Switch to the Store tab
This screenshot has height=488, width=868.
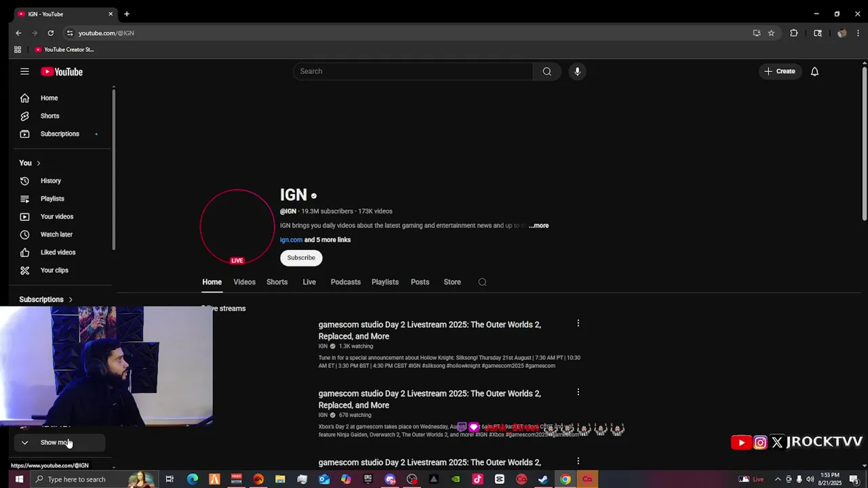point(452,282)
